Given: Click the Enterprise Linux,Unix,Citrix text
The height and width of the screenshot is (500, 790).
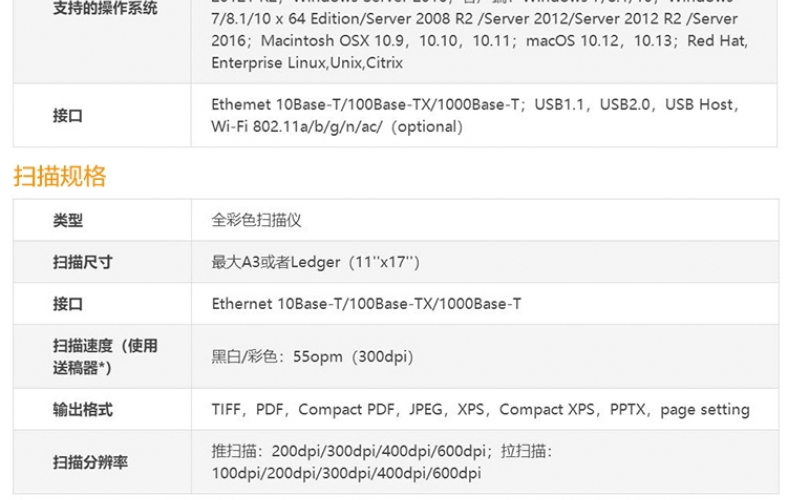Looking at the screenshot, I should tap(307, 63).
